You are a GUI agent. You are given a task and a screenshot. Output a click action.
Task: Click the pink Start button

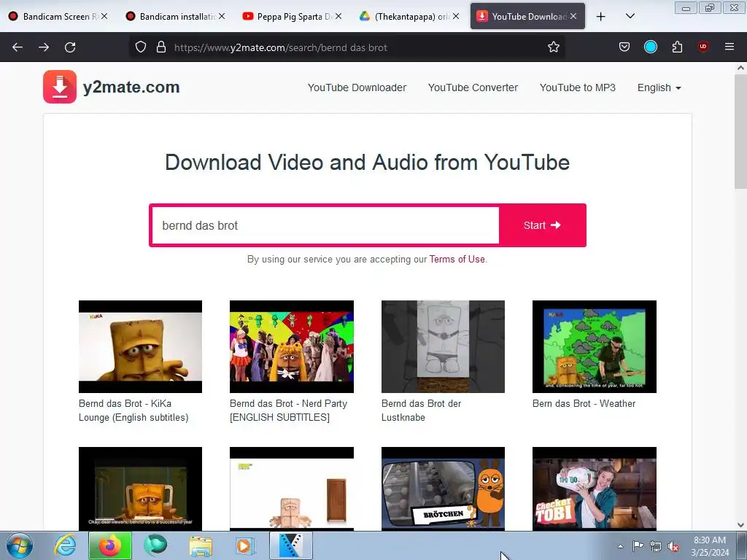[542, 225]
